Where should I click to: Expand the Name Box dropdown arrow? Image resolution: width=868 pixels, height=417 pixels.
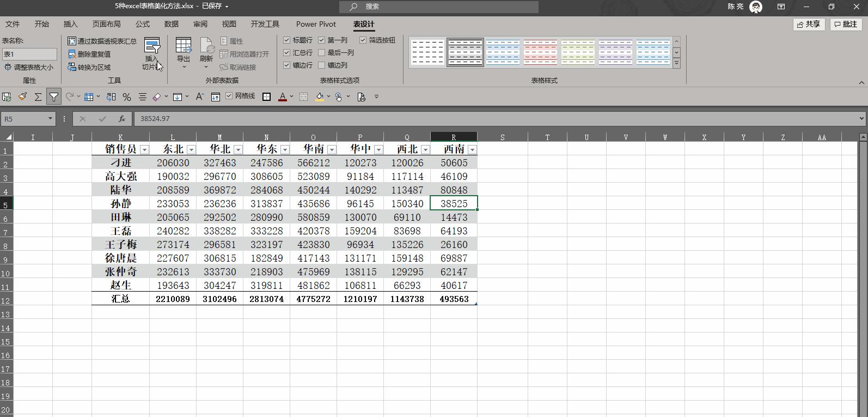[50, 119]
